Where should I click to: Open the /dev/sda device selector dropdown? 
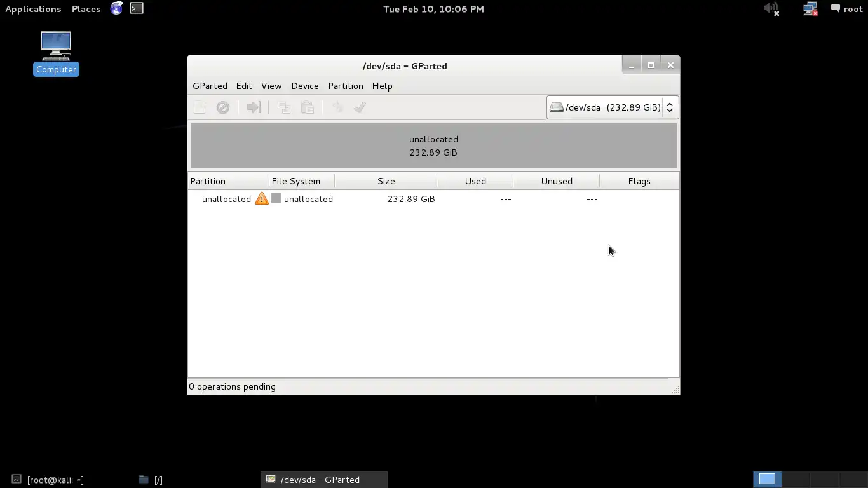[613, 107]
